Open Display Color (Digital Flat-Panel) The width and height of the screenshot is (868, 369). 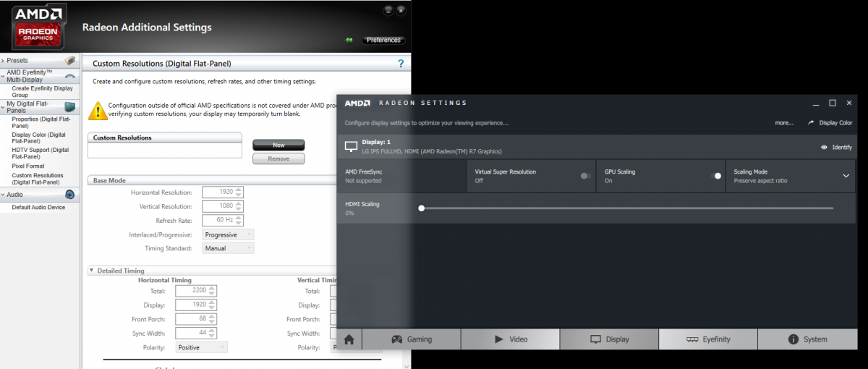pos(38,137)
